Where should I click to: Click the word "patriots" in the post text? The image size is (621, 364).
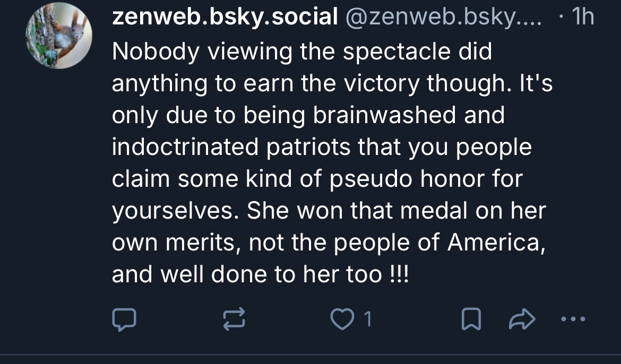click(297, 147)
